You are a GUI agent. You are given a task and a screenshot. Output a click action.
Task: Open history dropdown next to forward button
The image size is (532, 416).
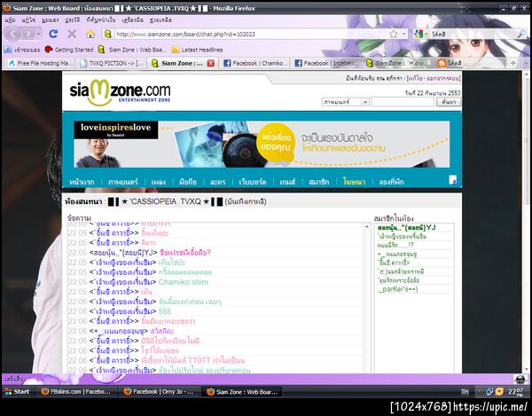point(39,34)
